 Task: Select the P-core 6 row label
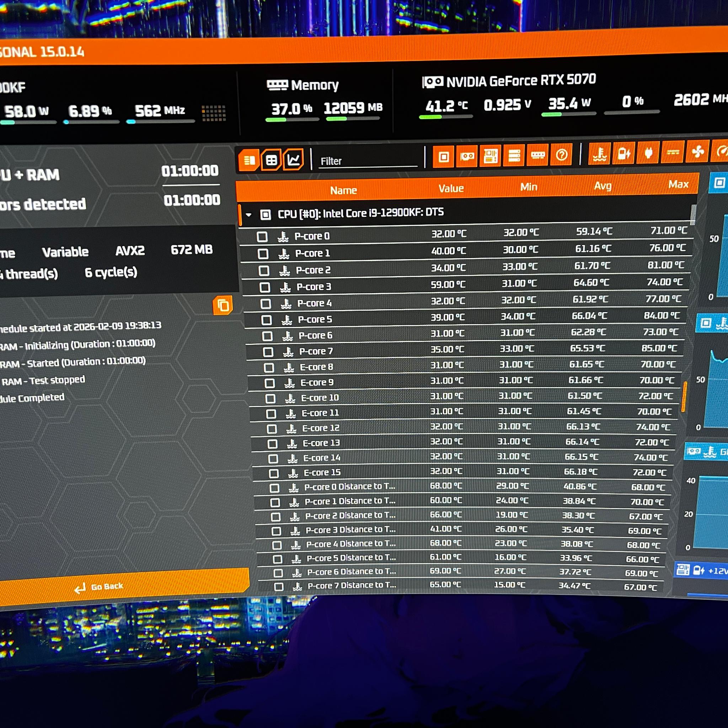point(315,336)
